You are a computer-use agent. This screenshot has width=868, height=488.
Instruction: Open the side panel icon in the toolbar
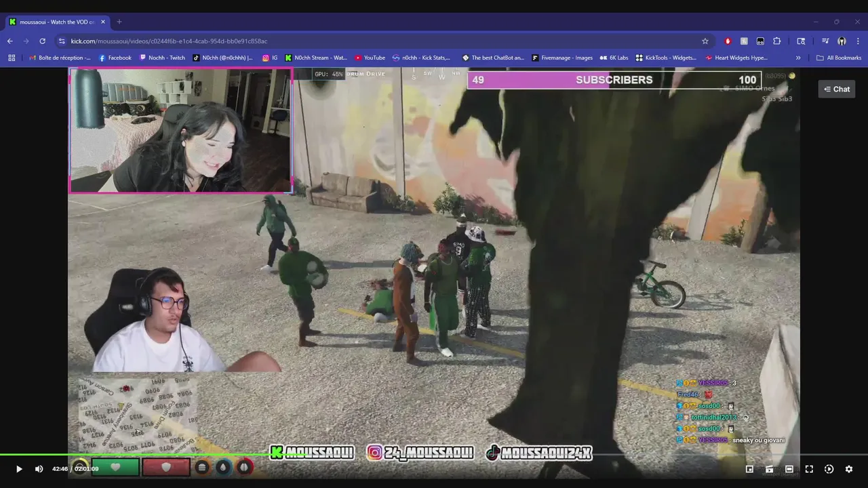coord(801,41)
